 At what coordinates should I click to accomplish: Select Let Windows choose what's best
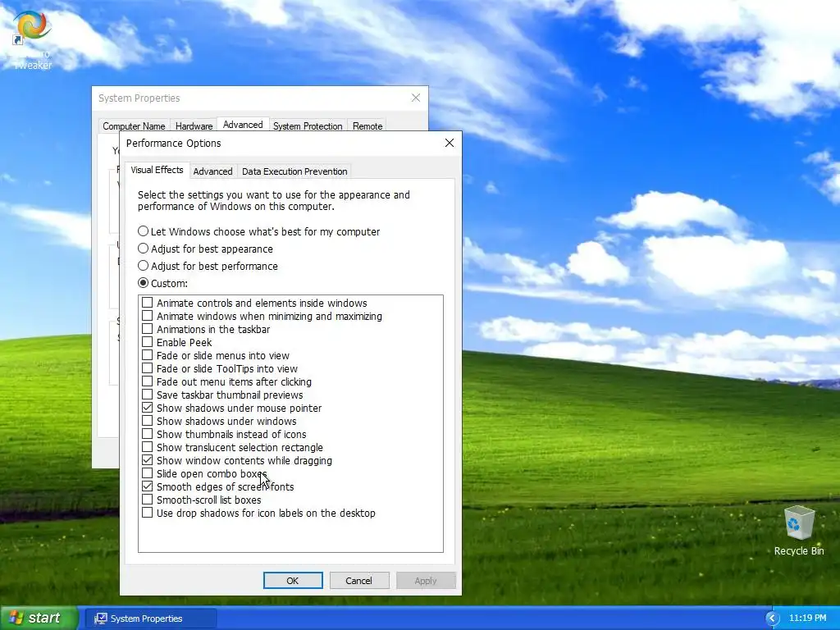pyautogui.click(x=258, y=231)
